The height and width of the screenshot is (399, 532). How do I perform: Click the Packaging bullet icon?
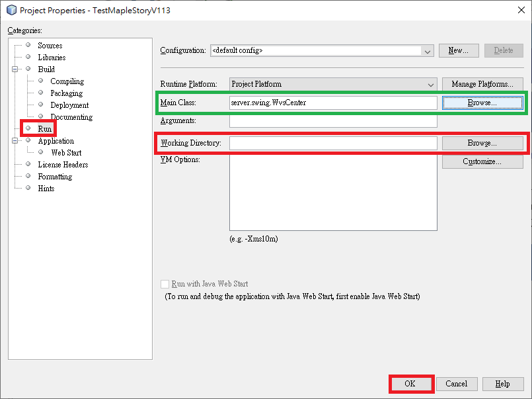[41, 93]
